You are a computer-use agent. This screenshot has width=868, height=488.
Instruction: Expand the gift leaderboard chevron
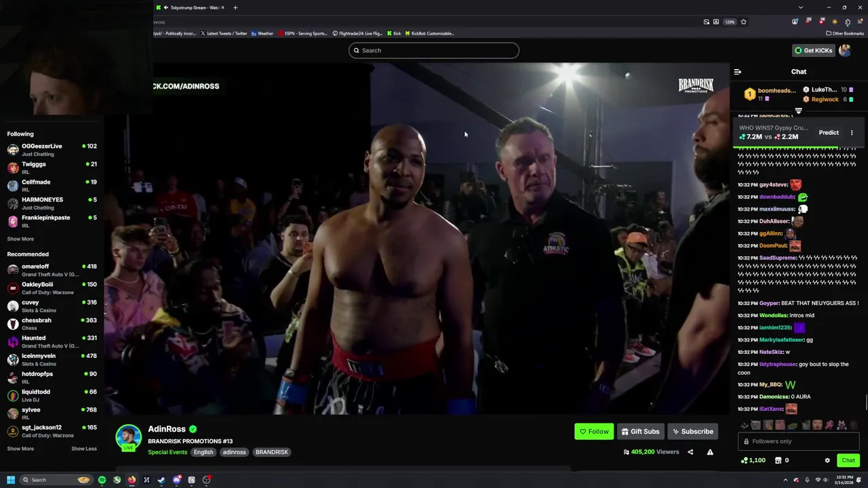798,110
